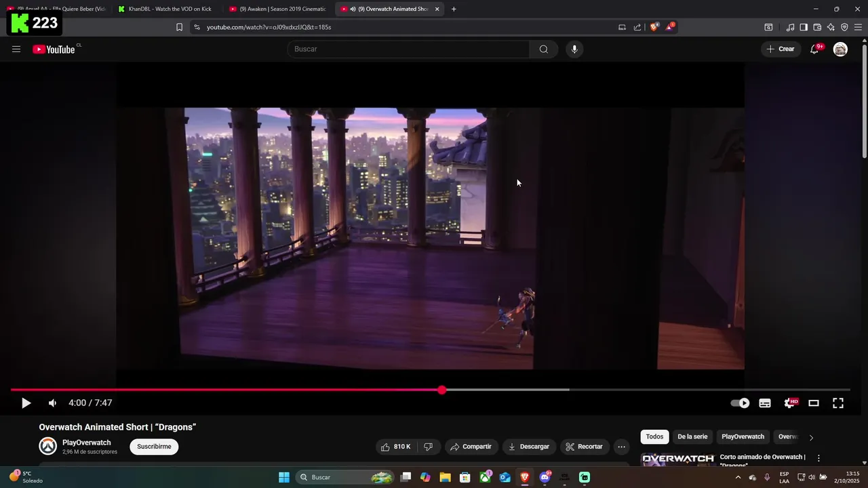Open the browser main hamburger menu
This screenshot has width=868, height=488.
coord(858,27)
